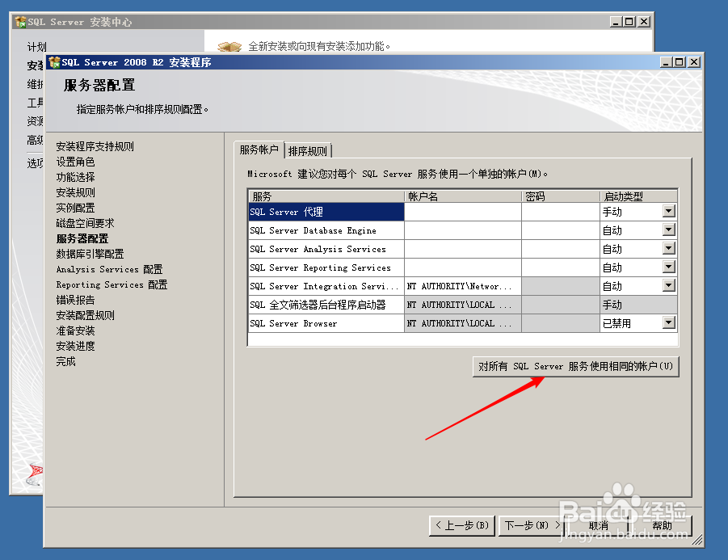Viewport: 728px width, 560px height.
Task: Go back with 上一步(B) button
Action: click(x=462, y=525)
